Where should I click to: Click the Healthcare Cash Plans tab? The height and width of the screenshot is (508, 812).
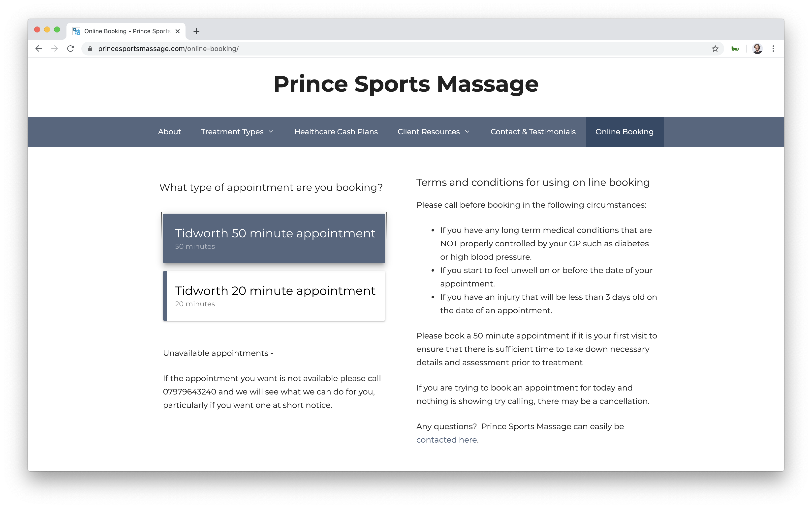point(336,132)
